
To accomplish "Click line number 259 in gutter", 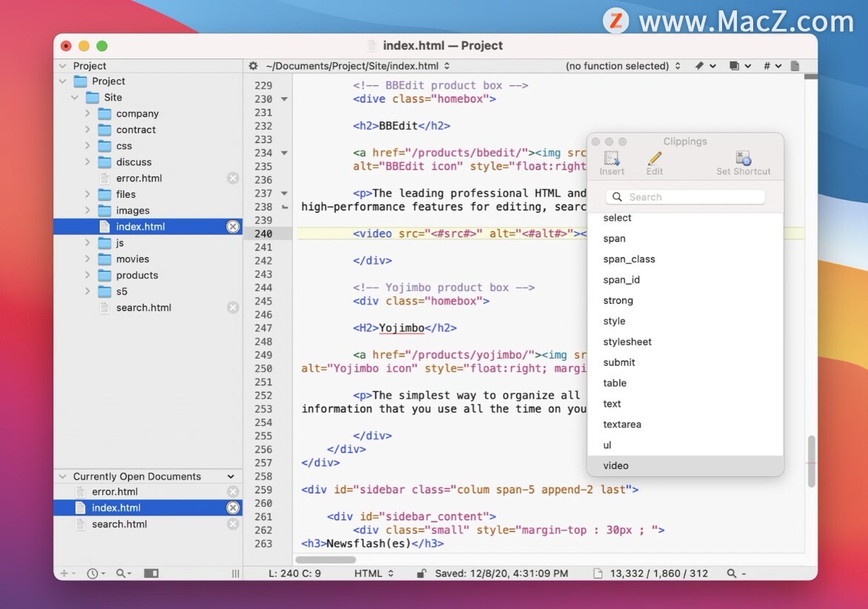I will [264, 490].
